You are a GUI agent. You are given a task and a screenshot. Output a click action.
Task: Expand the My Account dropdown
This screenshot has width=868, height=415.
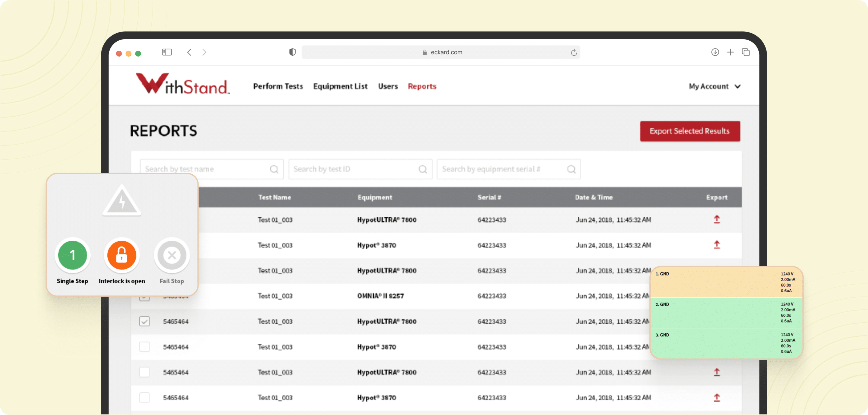coord(714,86)
